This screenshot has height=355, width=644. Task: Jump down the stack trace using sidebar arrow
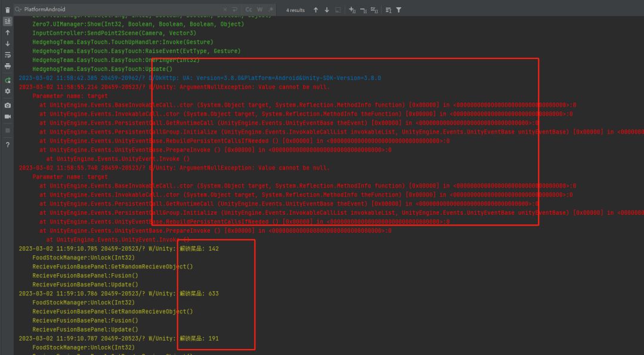point(7,44)
